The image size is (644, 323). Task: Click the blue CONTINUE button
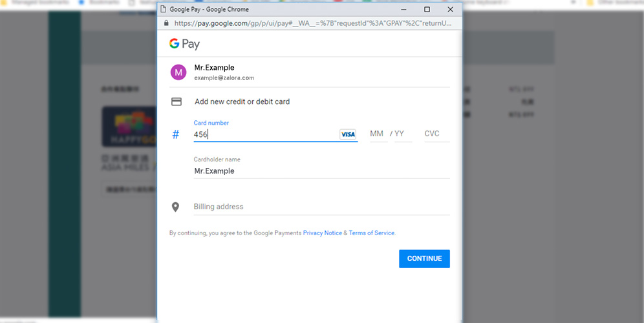(x=424, y=258)
